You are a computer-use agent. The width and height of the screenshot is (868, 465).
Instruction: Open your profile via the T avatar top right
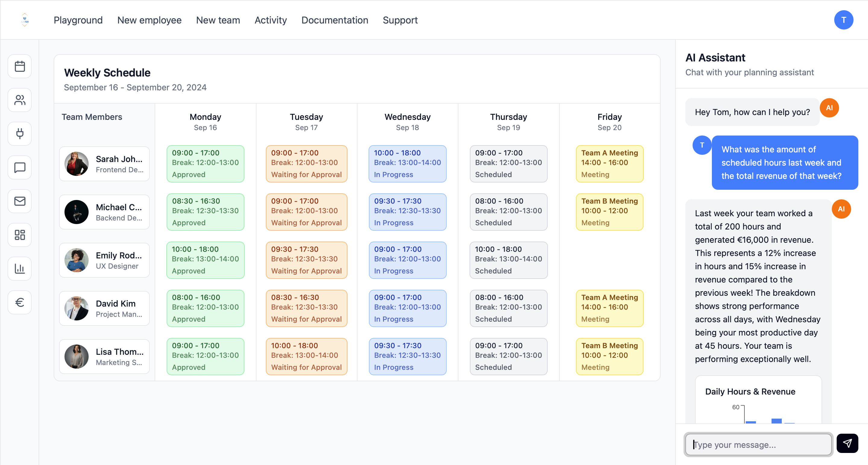click(x=844, y=20)
